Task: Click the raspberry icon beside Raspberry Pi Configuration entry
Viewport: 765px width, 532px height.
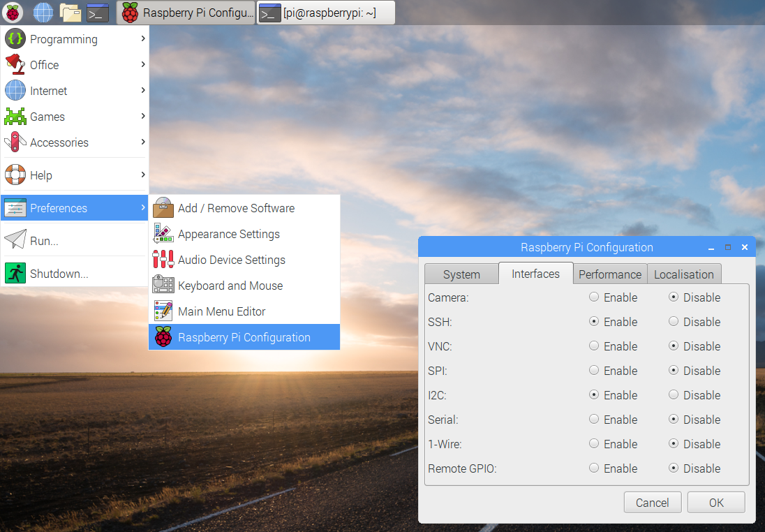Action: [163, 337]
